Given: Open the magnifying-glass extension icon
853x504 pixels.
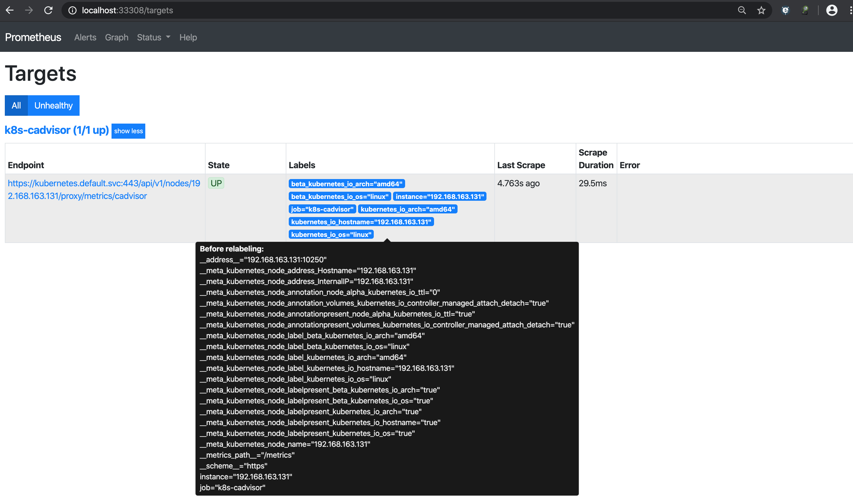Looking at the screenshot, I should [x=805, y=10].
